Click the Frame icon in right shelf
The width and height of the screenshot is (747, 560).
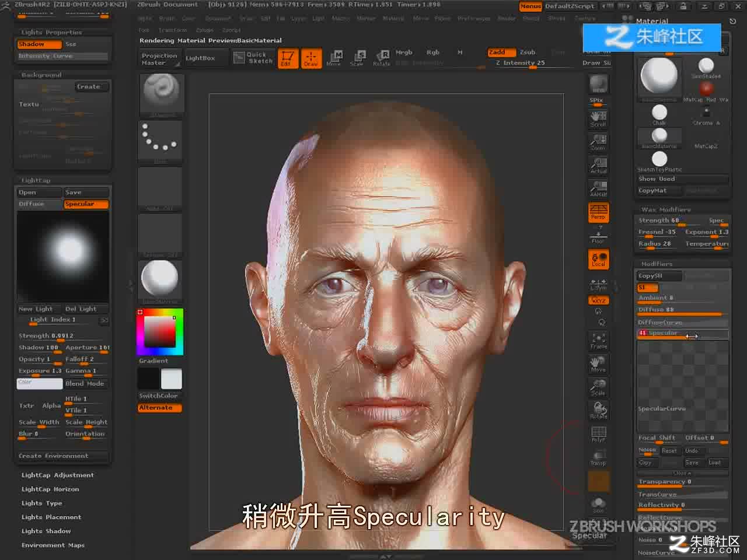pyautogui.click(x=598, y=341)
